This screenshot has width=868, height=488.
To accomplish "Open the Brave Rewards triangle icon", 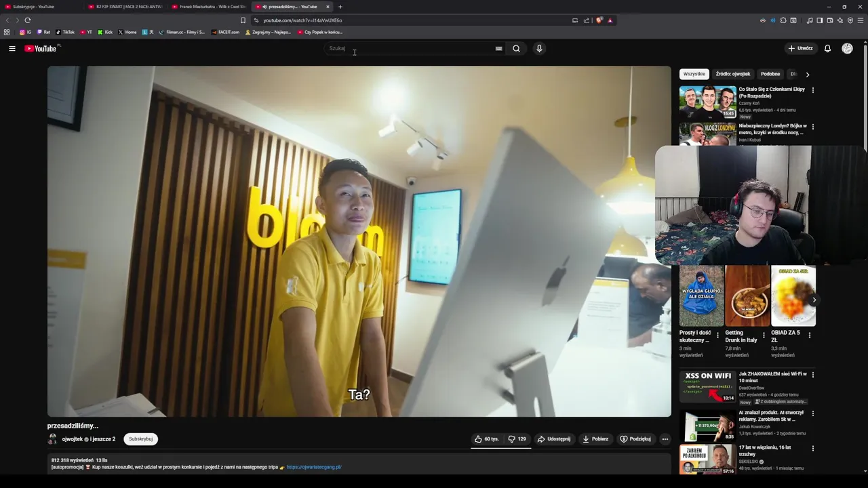I will pyautogui.click(x=610, y=20).
